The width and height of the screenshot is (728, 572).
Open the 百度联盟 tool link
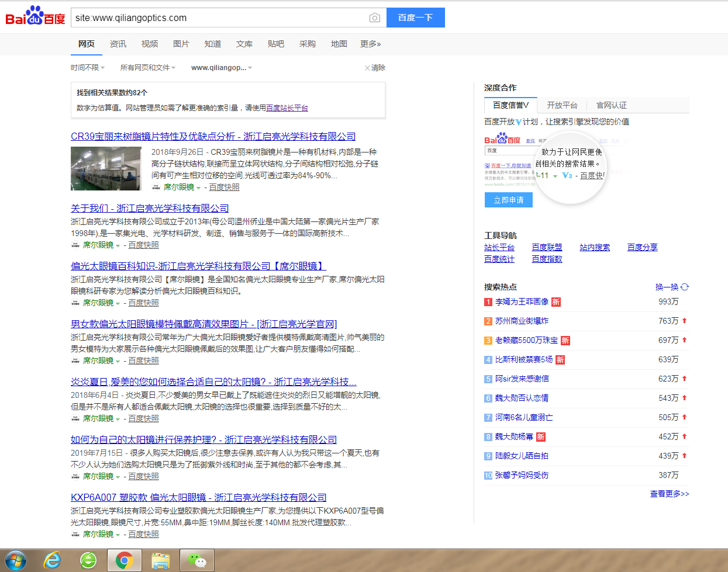(x=547, y=247)
